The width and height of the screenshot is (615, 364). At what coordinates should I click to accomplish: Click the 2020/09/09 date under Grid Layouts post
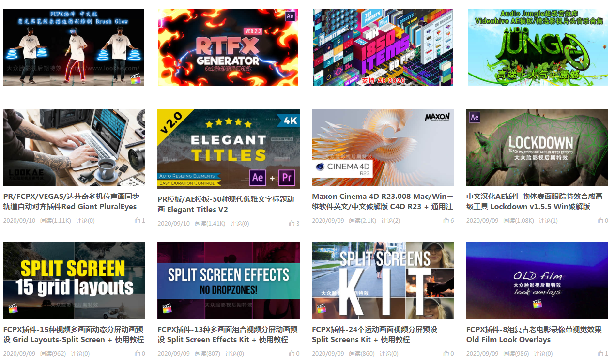point(19,354)
